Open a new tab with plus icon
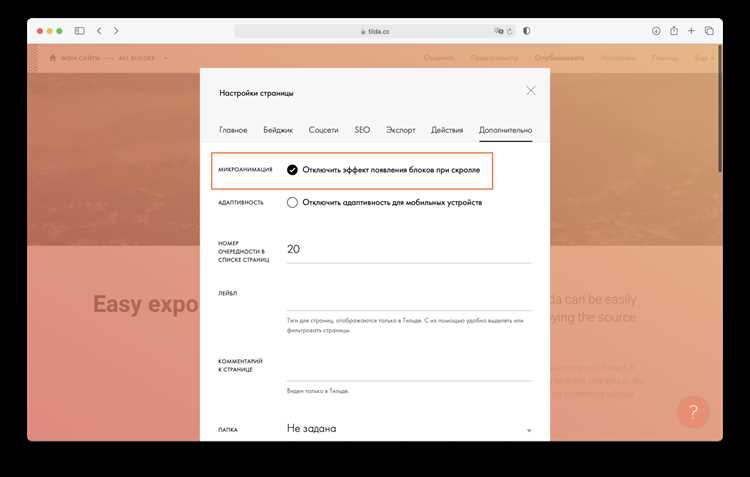The height and width of the screenshot is (477, 750). [x=691, y=31]
